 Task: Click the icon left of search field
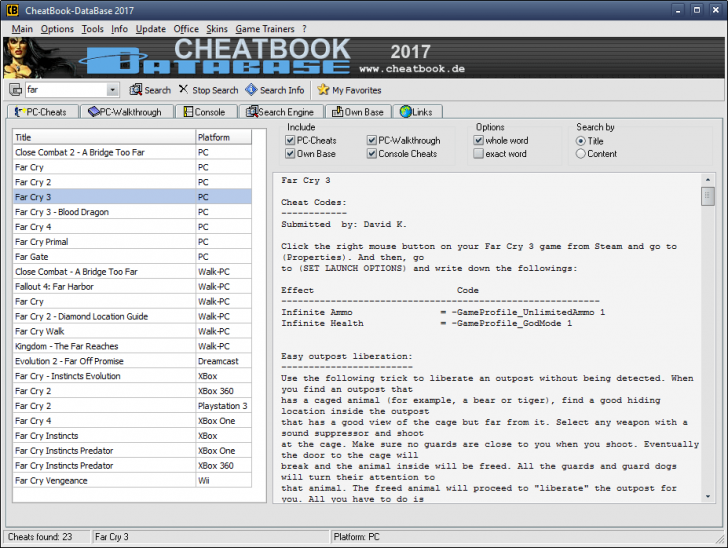15,90
